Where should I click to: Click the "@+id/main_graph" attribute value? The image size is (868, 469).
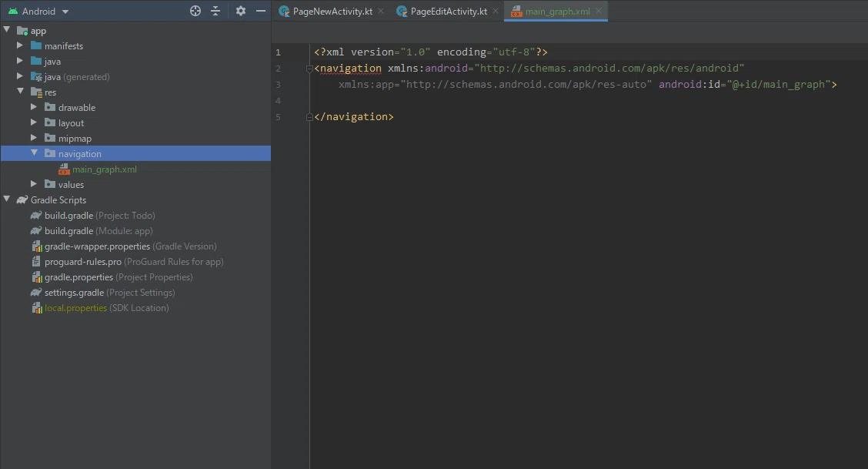(778, 84)
